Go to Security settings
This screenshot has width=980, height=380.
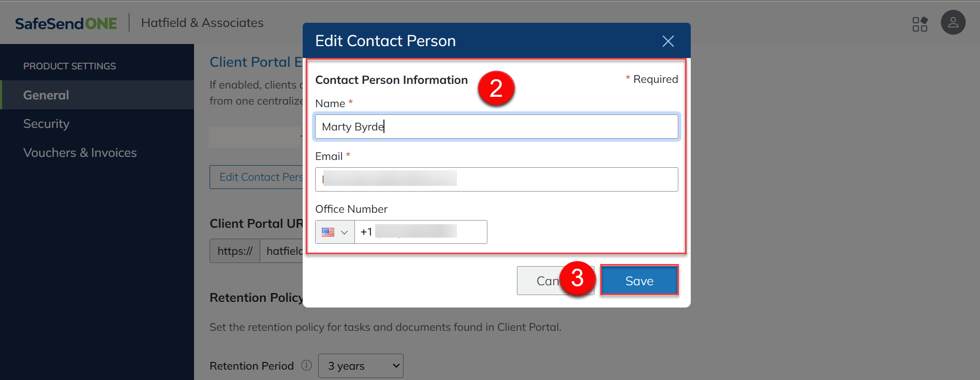pyautogui.click(x=46, y=124)
